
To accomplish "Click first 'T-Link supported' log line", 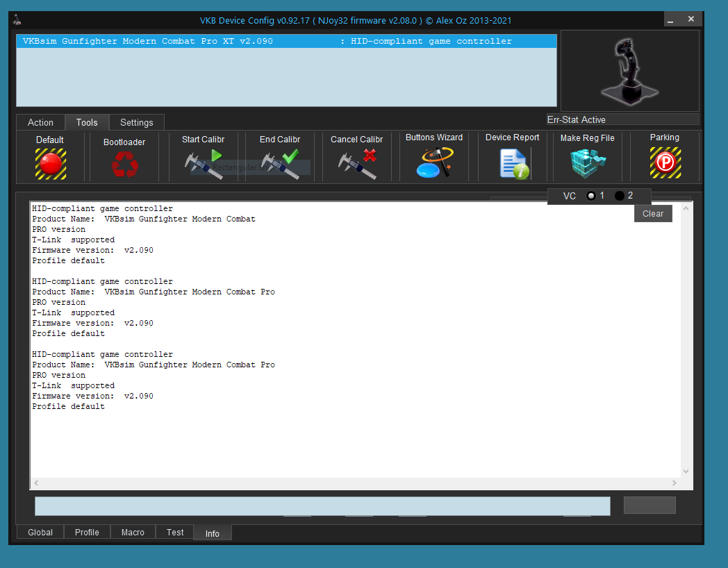I will (74, 240).
